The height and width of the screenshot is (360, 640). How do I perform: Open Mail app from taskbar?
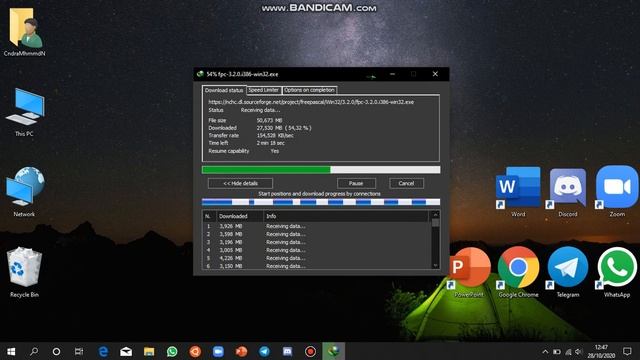tap(126, 351)
